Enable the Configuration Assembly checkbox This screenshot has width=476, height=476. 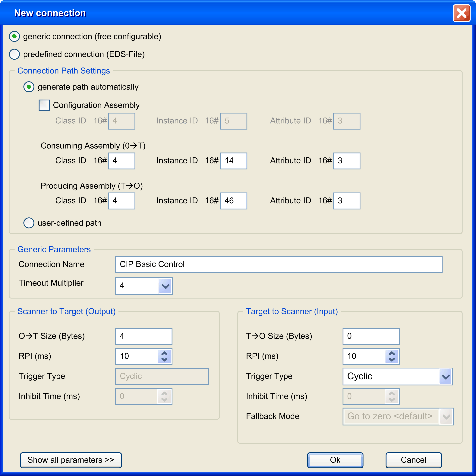click(x=44, y=105)
